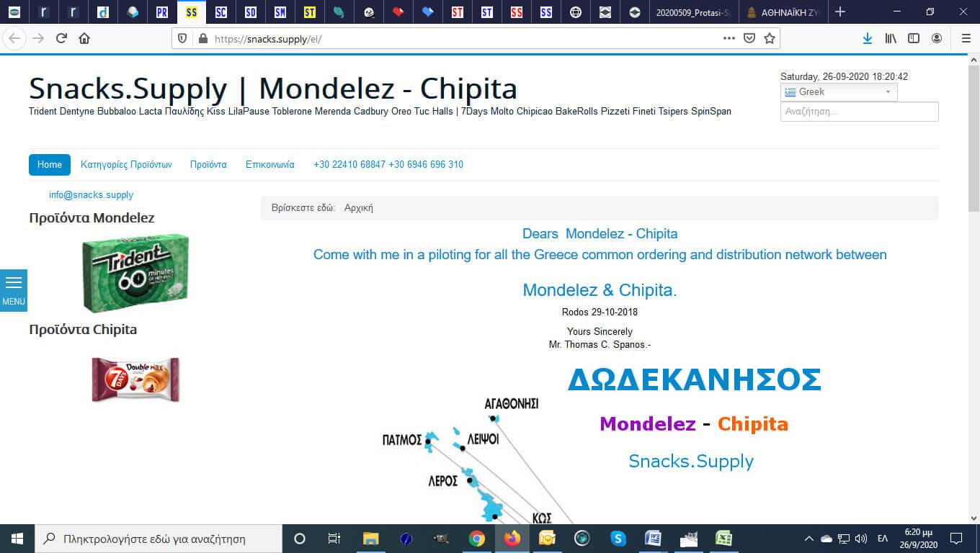Bookmark this page with star icon
The height and width of the screenshot is (553, 980).
coord(770,38)
